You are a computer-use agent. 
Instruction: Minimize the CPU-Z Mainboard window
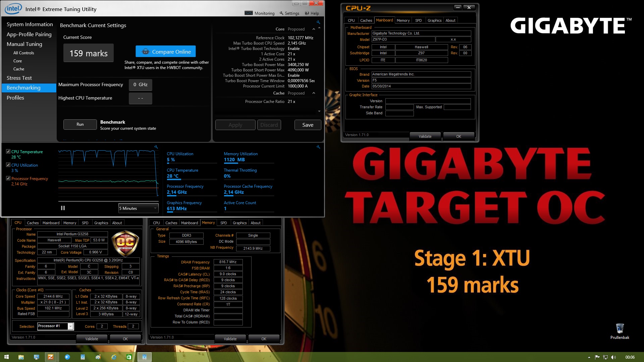click(458, 7)
